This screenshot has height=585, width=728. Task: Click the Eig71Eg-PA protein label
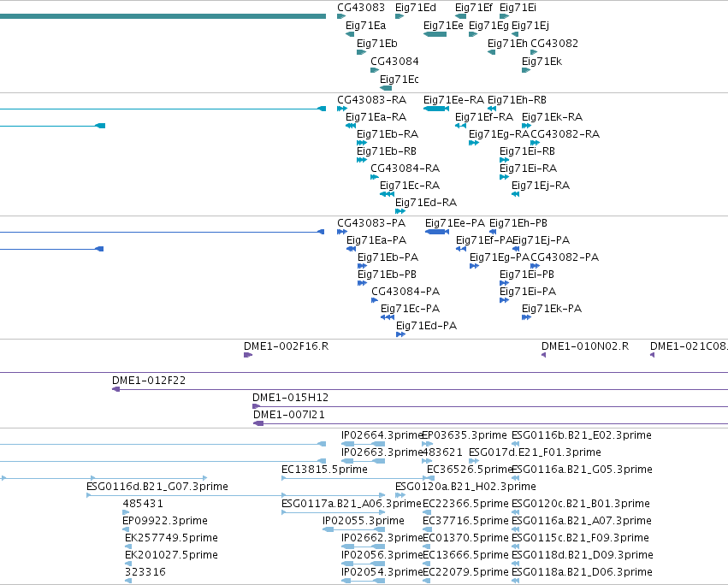pos(500,257)
